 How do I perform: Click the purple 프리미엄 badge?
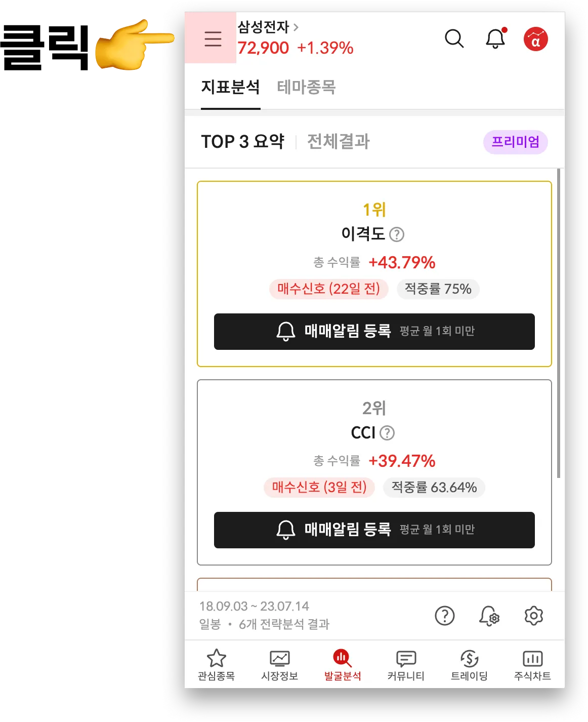(516, 142)
